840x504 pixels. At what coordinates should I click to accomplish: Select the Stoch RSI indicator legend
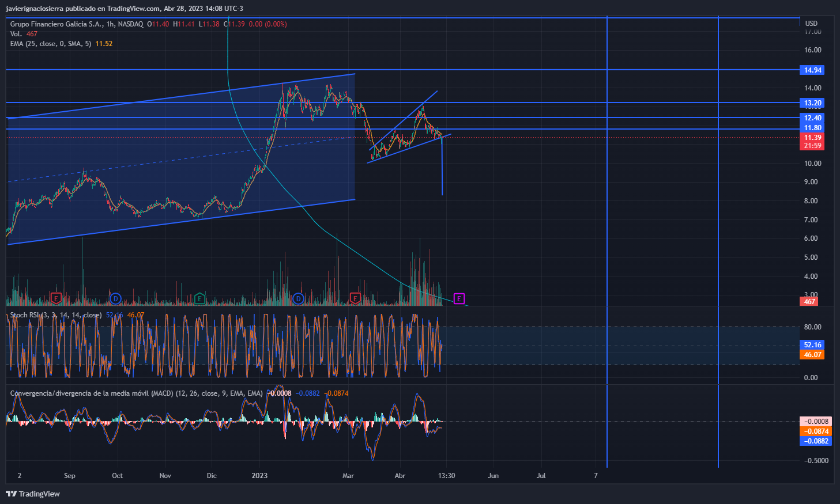pos(55,315)
